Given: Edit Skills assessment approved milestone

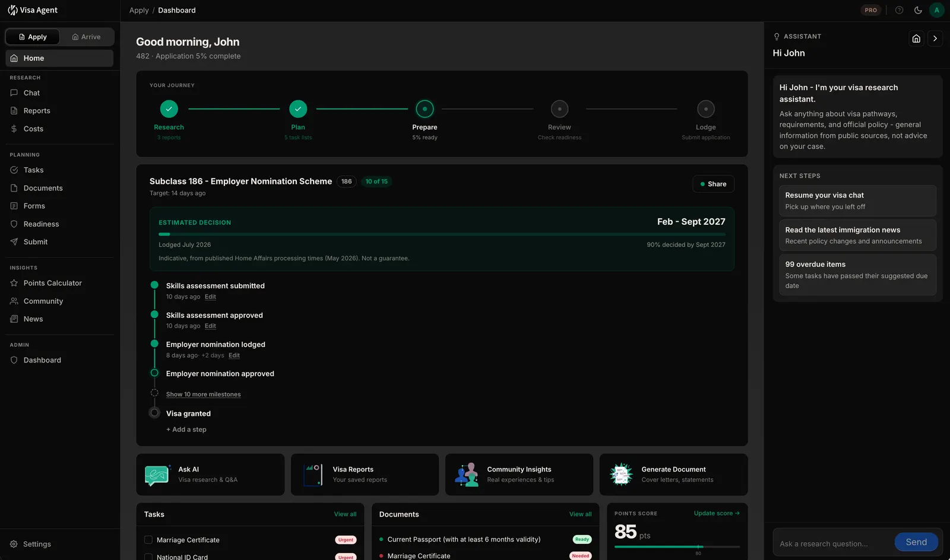Looking at the screenshot, I should (x=210, y=326).
